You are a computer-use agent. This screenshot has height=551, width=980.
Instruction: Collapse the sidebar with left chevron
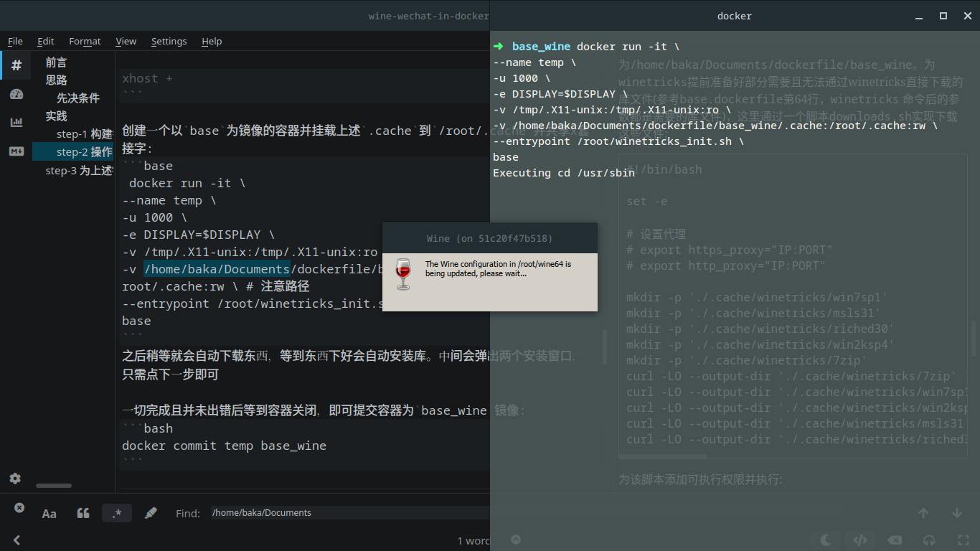pyautogui.click(x=17, y=540)
